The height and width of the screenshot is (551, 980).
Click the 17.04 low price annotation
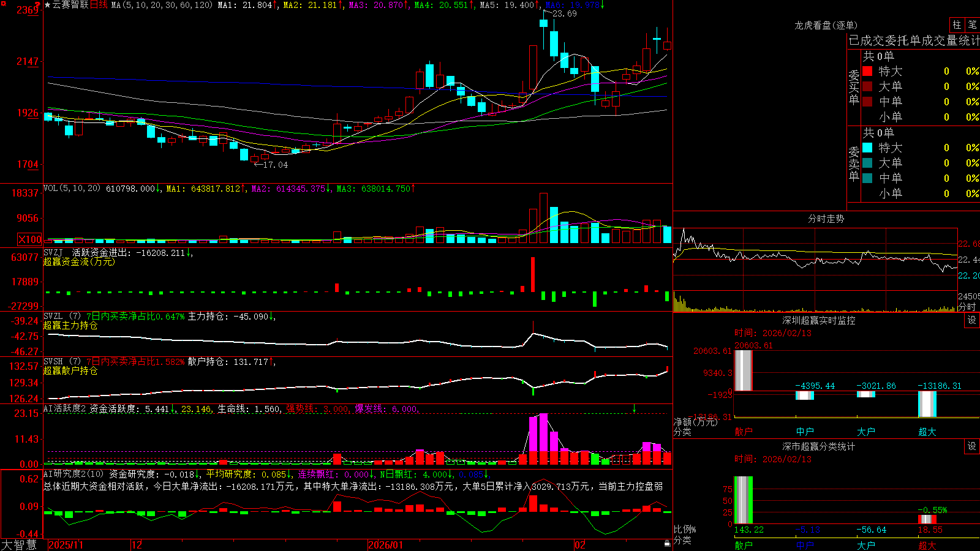pos(275,165)
